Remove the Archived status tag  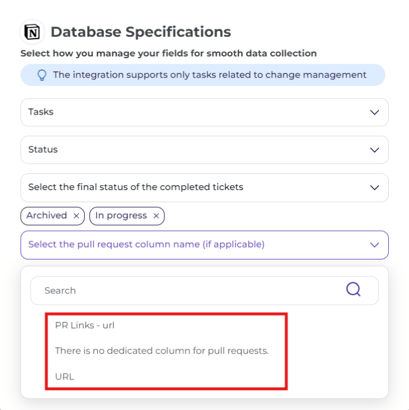pos(76,216)
